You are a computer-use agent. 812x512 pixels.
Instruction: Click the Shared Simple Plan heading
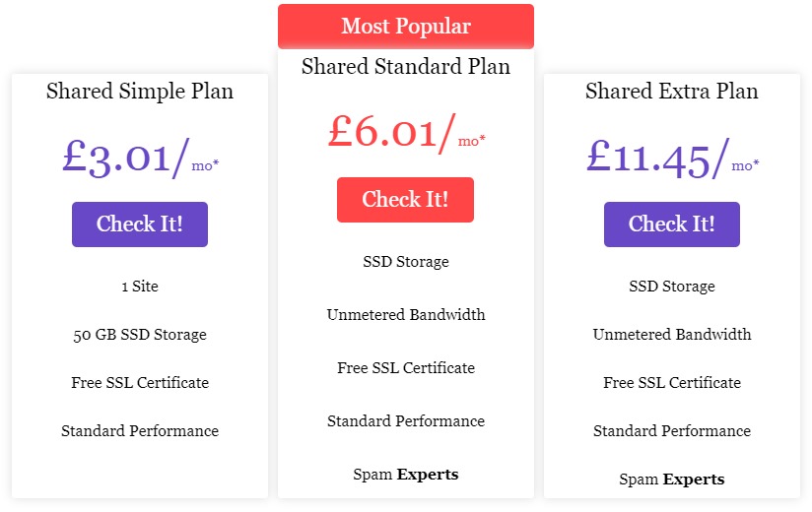tap(140, 91)
